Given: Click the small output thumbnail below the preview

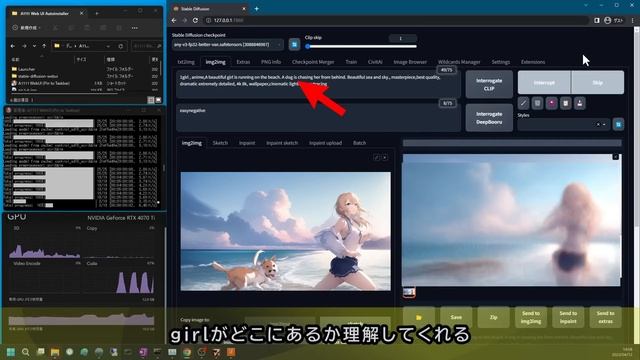Looking at the screenshot, I should click(x=409, y=292).
